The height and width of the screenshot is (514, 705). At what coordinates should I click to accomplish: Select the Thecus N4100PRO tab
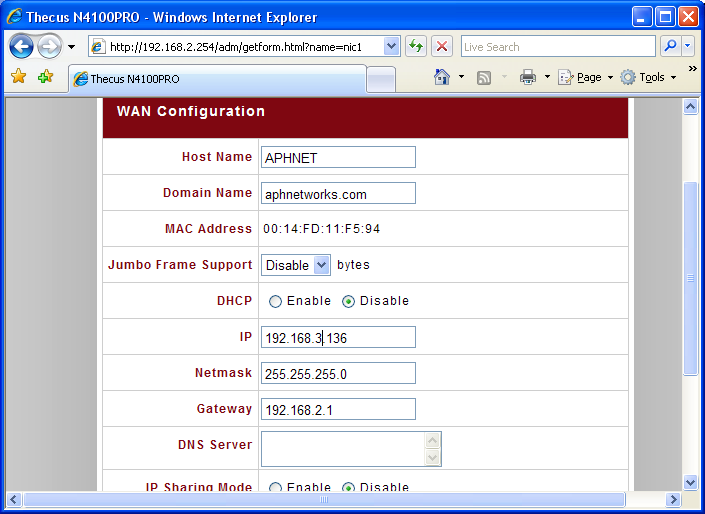point(215,78)
